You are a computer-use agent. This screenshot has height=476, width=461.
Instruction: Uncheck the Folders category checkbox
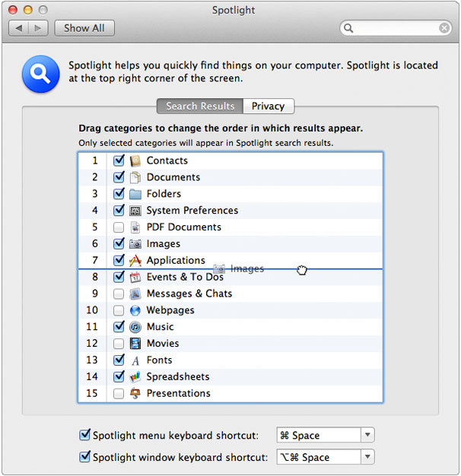coord(119,193)
